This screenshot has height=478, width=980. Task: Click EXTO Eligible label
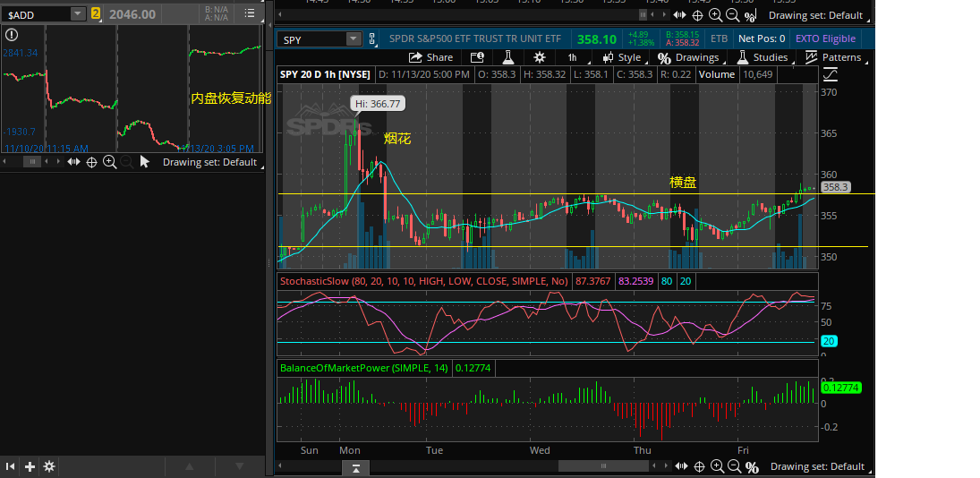point(826,38)
